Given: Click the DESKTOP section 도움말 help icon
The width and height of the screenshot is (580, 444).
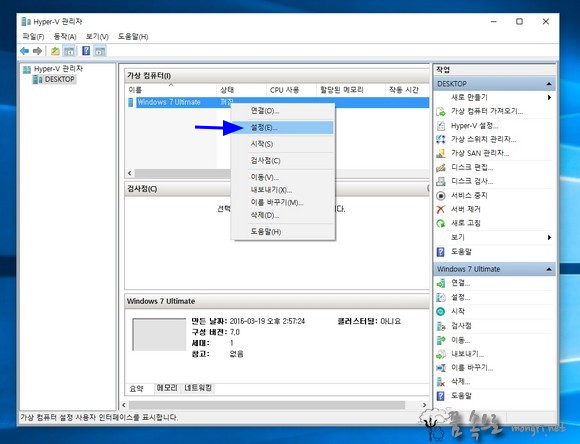Looking at the screenshot, I should coord(441,252).
